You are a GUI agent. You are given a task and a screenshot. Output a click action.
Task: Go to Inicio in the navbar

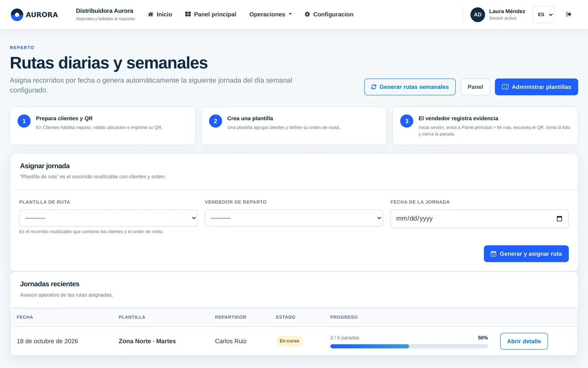click(160, 14)
